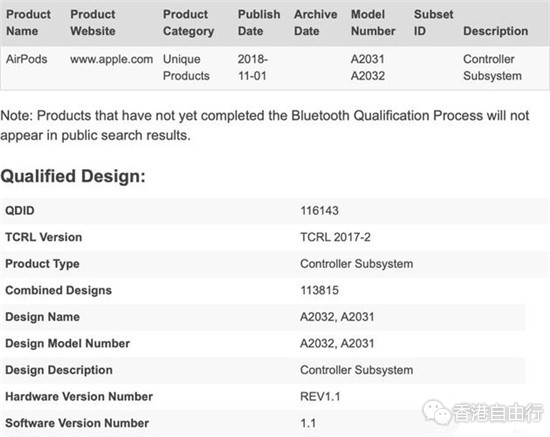
Task: Open Combined Designs entry 113815
Action: [x=319, y=290]
